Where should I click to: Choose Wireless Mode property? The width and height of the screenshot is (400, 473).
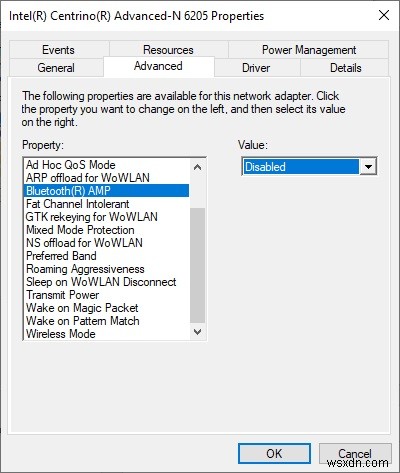tap(107, 334)
